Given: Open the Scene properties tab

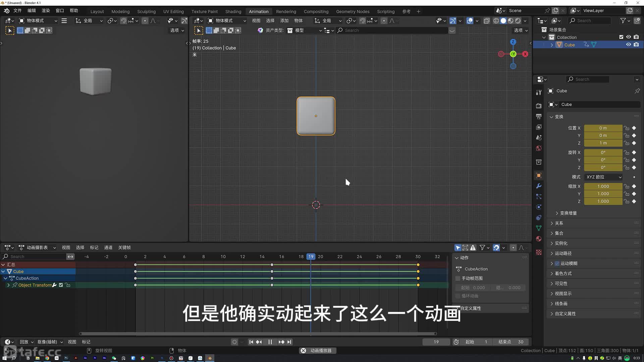Looking at the screenshot, I should [539, 138].
